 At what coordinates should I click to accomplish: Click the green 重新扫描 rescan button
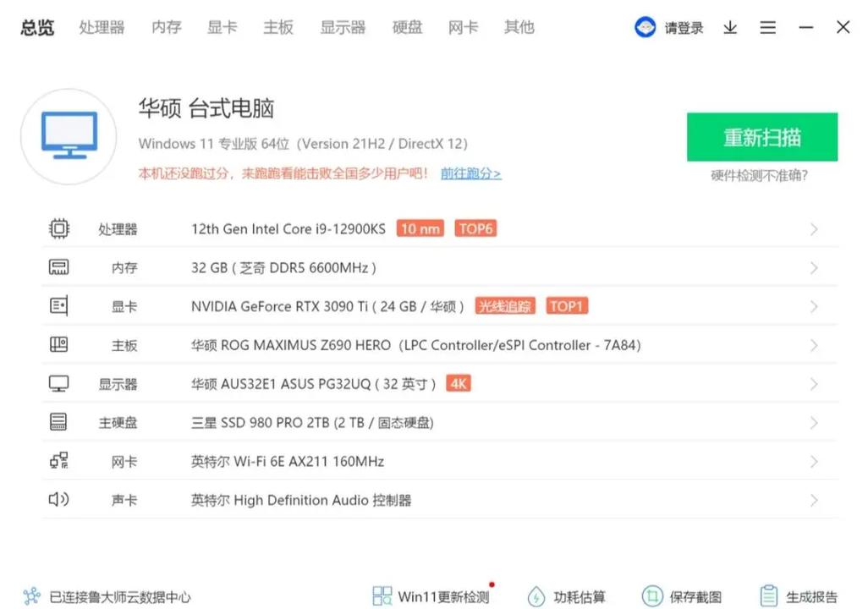[762, 136]
